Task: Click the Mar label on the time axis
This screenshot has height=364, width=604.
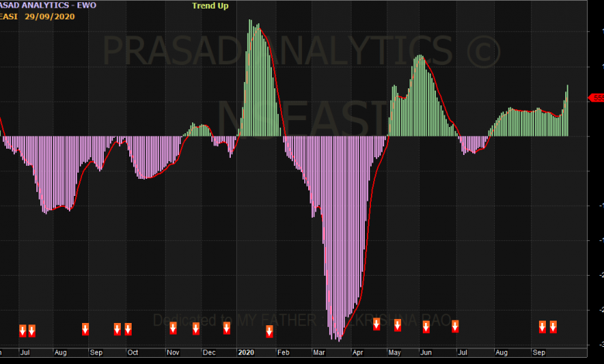Action: point(319,352)
